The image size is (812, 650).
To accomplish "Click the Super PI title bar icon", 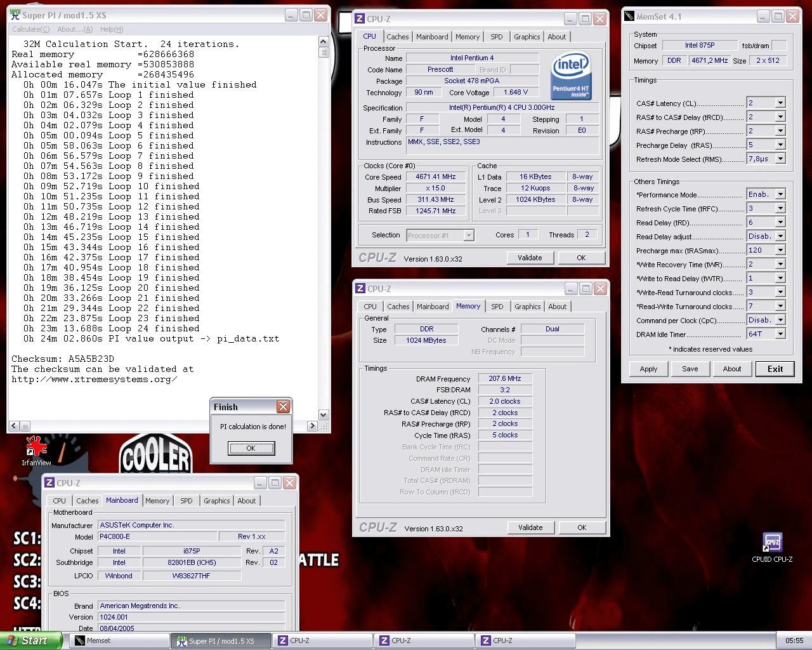I will click(x=15, y=15).
